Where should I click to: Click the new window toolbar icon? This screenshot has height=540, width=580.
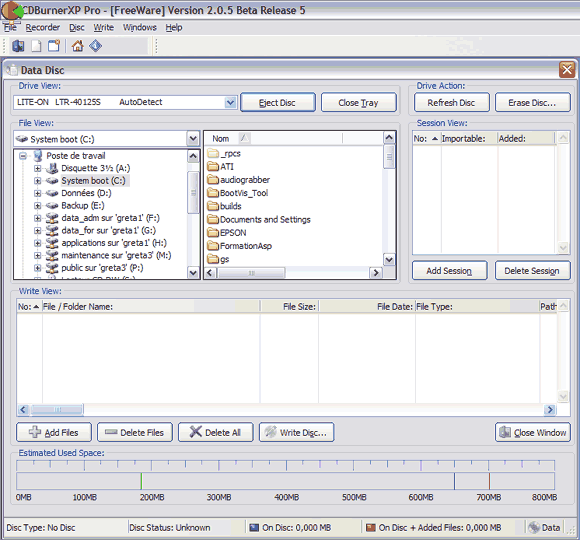(x=54, y=46)
